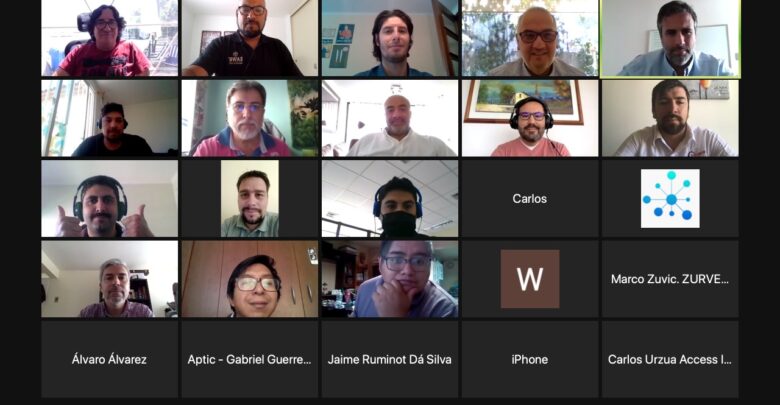This screenshot has width=780, height=405.
Task: Click the Marco Zuvic participant tile
Action: (x=670, y=279)
